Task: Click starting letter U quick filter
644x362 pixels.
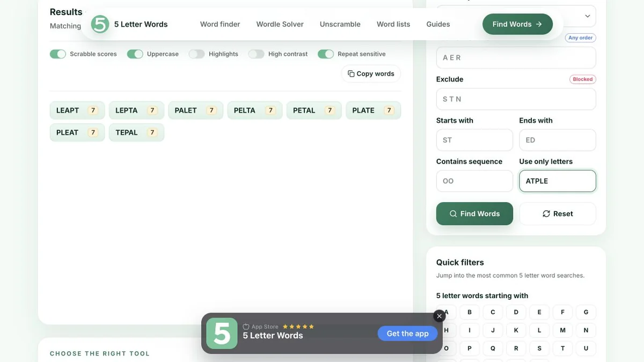Action: click(586, 348)
